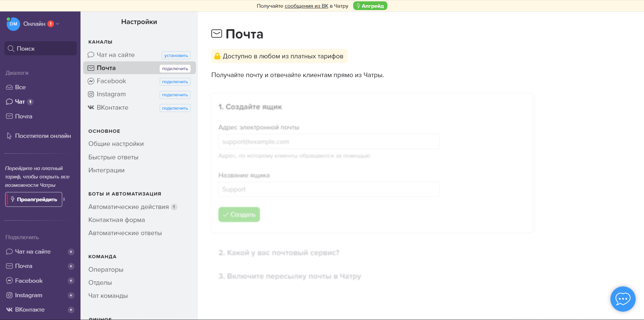Click подключить badge for Facebook channel
This screenshot has height=320, width=644.
(175, 82)
